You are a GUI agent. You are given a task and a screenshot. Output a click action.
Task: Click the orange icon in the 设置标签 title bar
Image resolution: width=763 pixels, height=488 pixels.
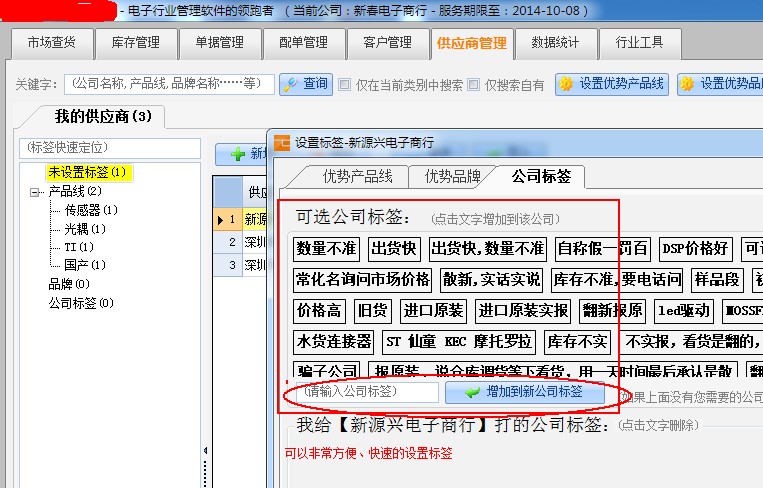pyautogui.click(x=281, y=143)
